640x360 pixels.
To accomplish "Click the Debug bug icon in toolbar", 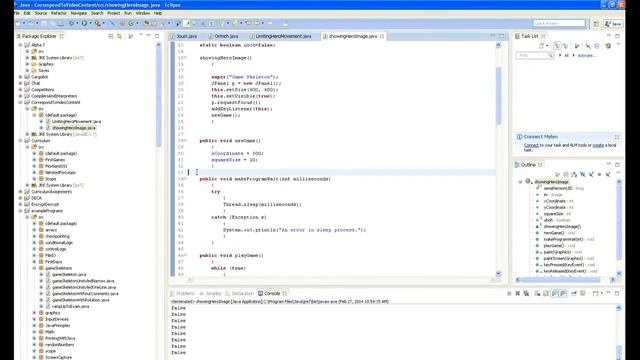I will click(x=71, y=23).
